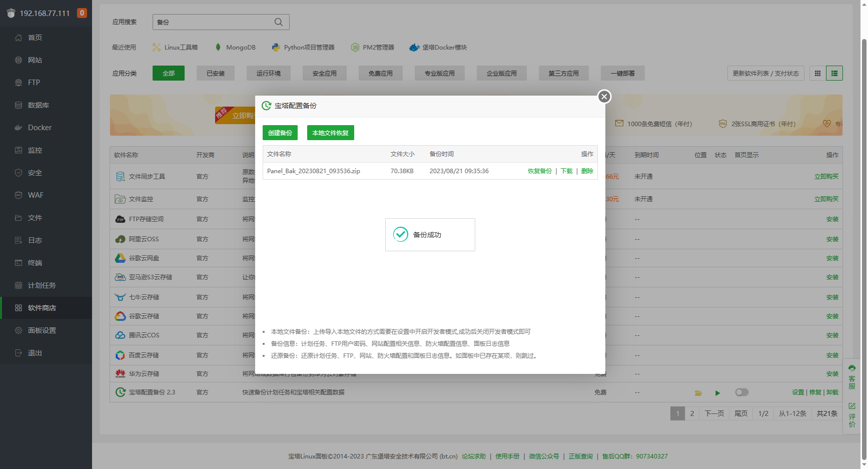Open 堡塔Docker模块 recent app
868x469 pixels.
(438, 48)
